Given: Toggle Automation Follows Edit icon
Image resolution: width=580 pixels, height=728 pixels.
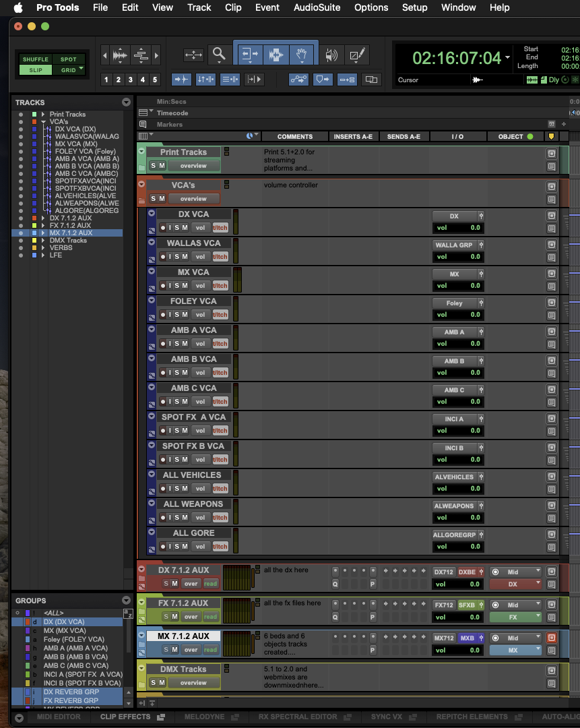Looking at the screenshot, I should point(298,80).
